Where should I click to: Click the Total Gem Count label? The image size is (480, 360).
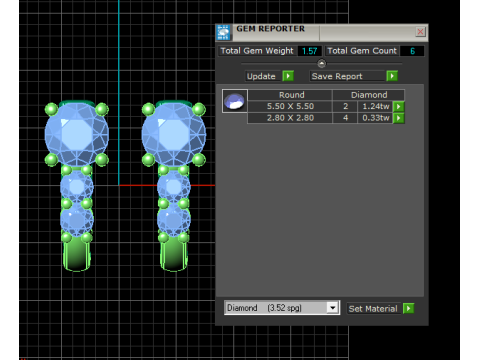362,51
